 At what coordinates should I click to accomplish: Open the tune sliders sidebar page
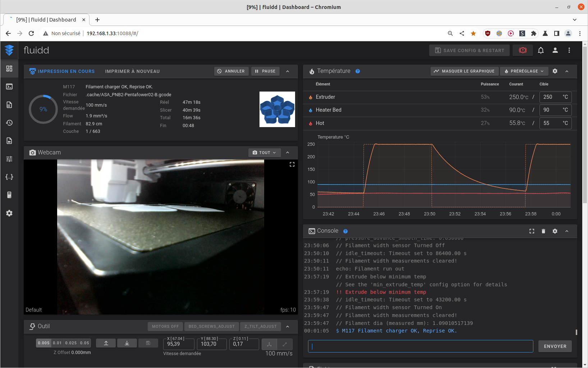9,159
